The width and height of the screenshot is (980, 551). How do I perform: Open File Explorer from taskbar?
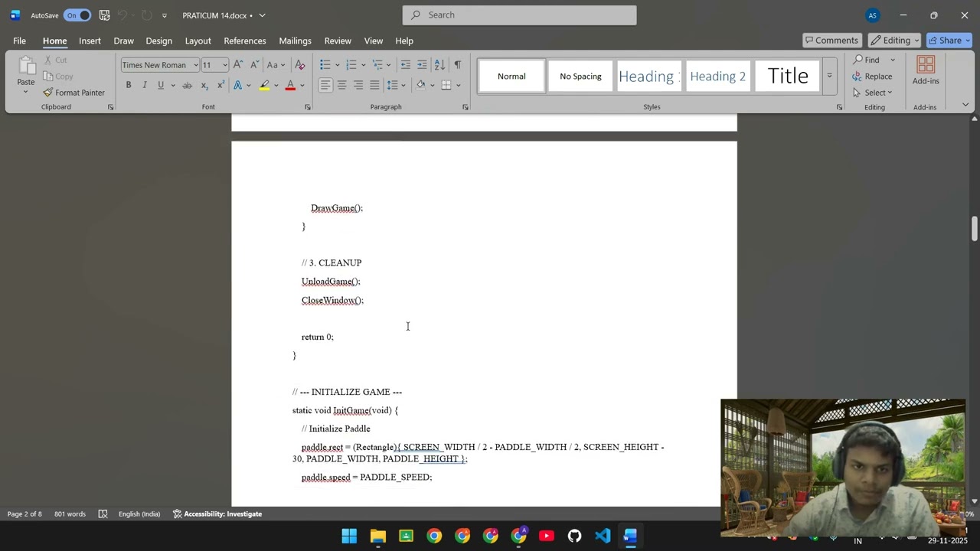tap(377, 536)
